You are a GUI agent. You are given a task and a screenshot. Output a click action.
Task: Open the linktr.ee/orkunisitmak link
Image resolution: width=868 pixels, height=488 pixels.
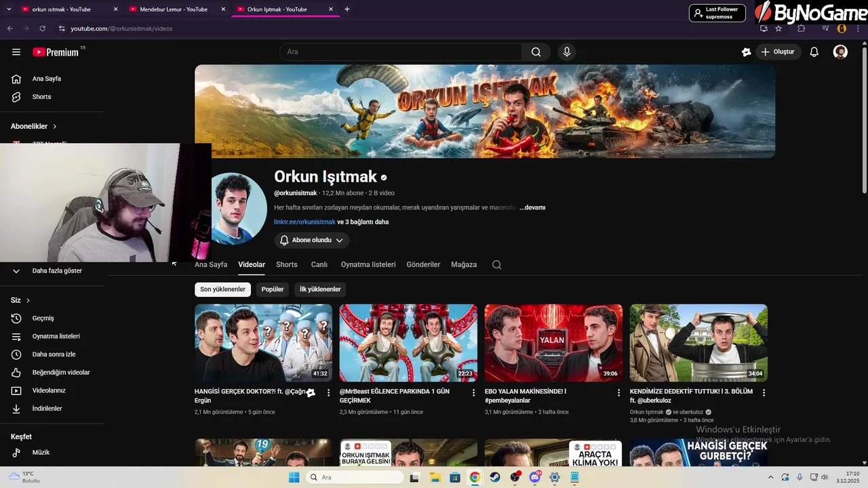click(304, 222)
